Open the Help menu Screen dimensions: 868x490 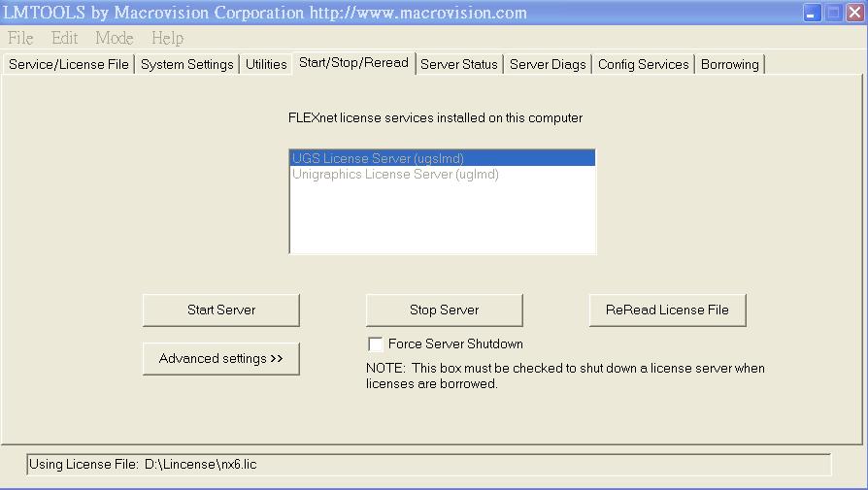point(167,38)
